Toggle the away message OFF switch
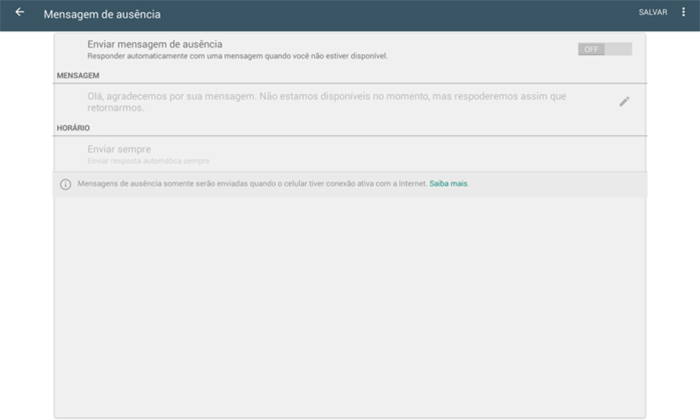 (x=604, y=49)
